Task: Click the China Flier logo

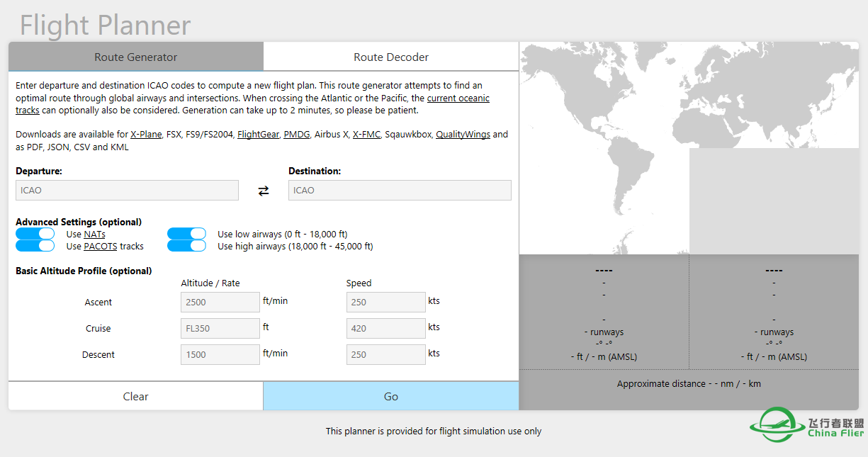Action: point(807,424)
